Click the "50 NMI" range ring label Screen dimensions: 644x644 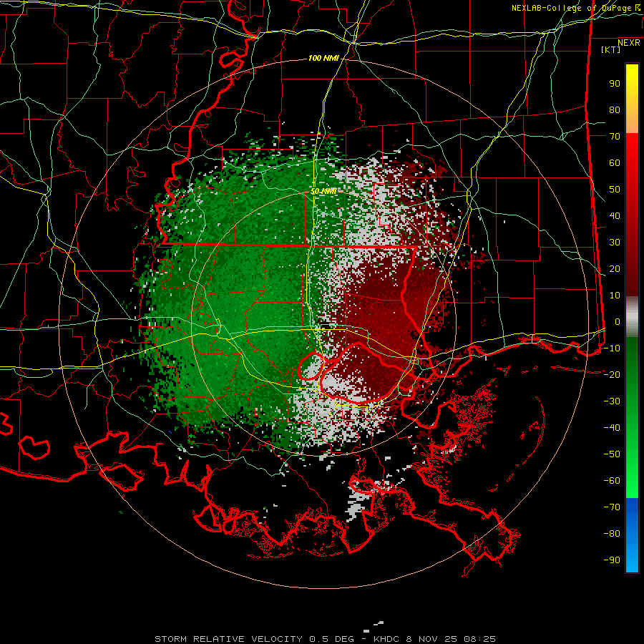click(x=323, y=191)
